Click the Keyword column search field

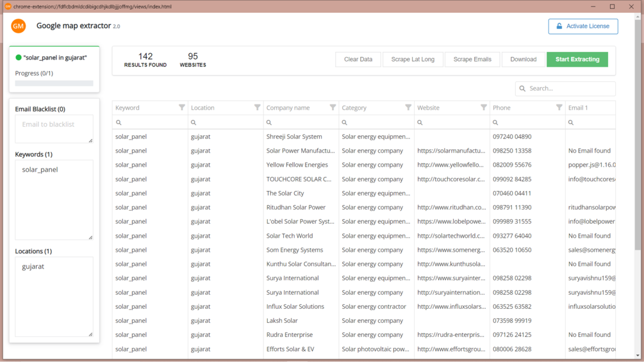150,122
